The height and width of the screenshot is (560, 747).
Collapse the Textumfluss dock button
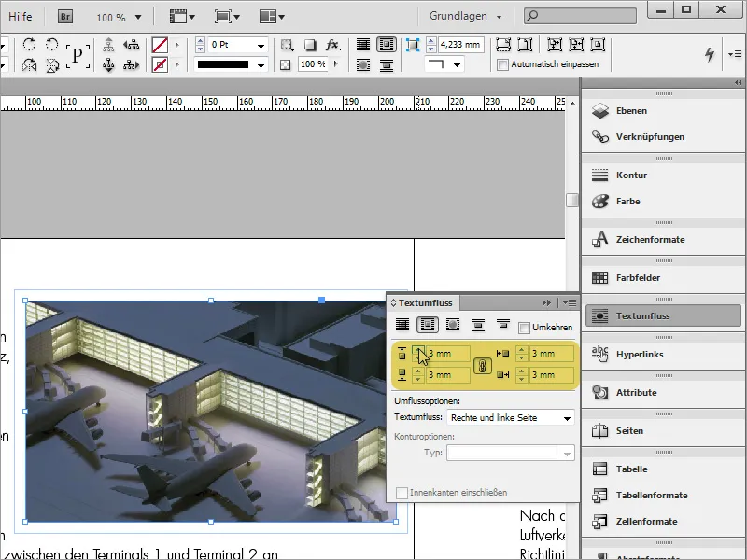[x=663, y=315]
